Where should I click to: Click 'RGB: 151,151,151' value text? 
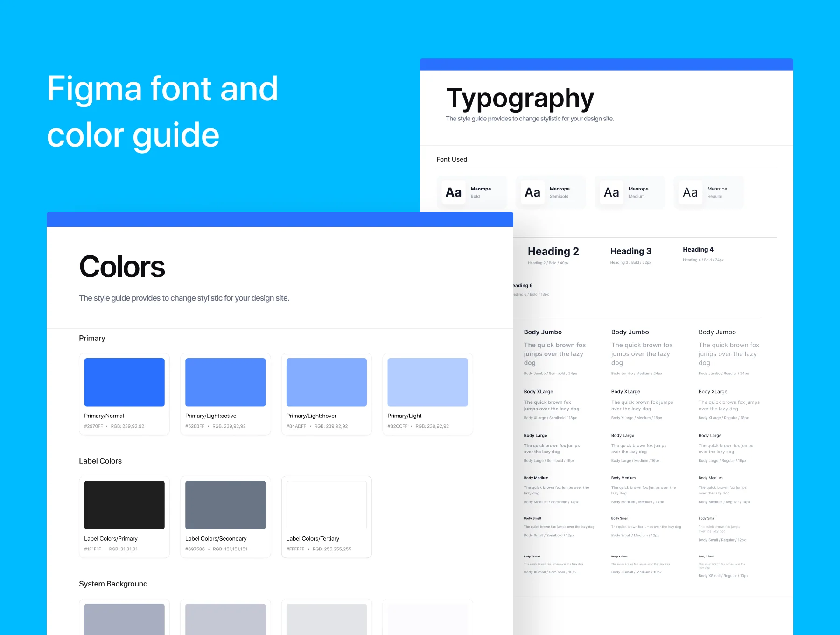click(x=230, y=549)
